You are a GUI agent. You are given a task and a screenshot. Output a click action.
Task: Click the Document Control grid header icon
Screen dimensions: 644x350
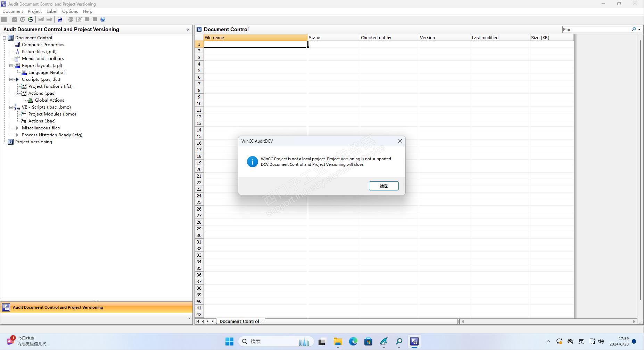[x=199, y=29]
